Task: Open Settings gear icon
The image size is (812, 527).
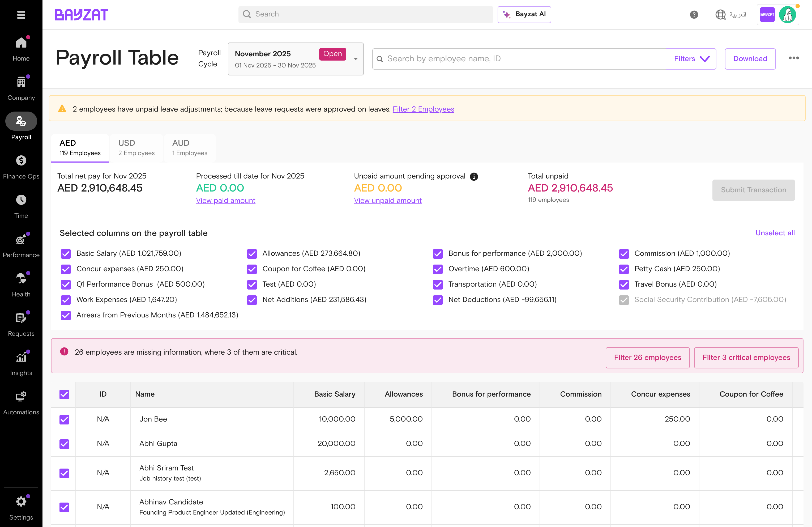Action: tap(21, 501)
